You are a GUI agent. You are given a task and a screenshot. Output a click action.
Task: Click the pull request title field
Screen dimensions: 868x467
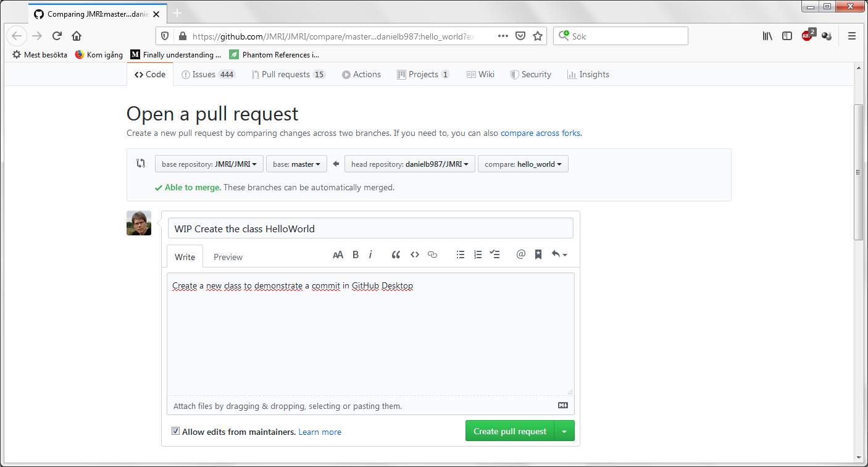point(370,229)
